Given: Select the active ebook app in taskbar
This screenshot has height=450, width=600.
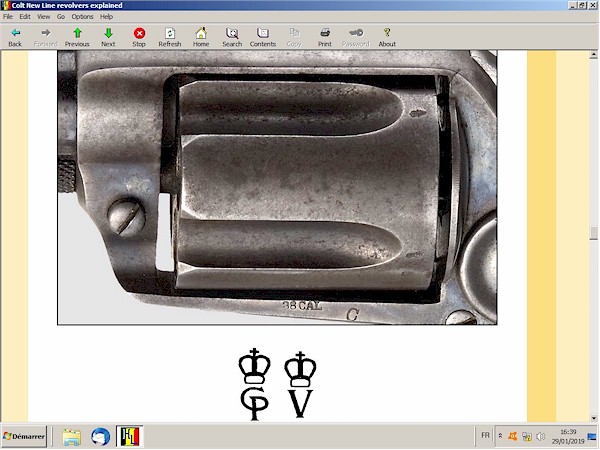Looking at the screenshot, I should tap(130, 436).
